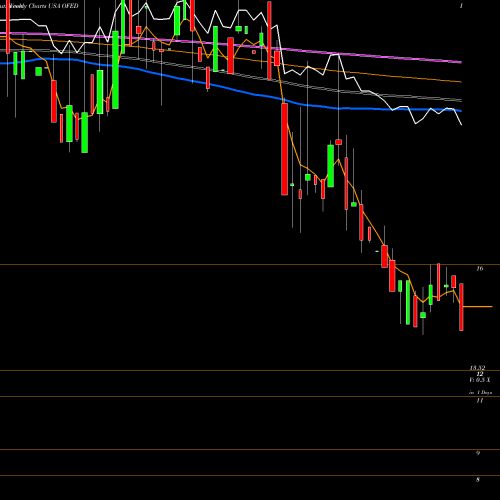Image resolution: width=500 pixels, height=500 pixels.
Task: Click the price axis label "8"
Action: 478,480
